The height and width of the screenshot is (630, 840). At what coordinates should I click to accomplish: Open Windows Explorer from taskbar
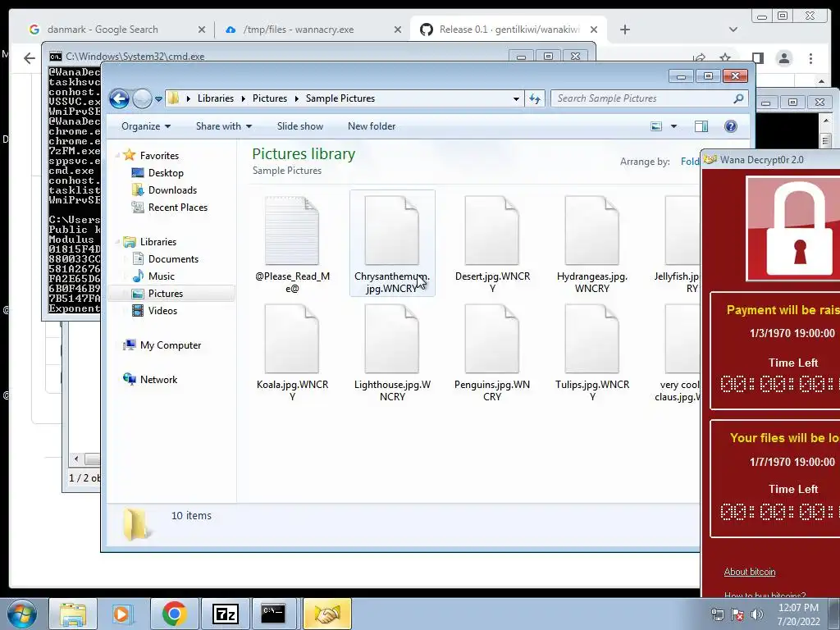tap(73, 614)
